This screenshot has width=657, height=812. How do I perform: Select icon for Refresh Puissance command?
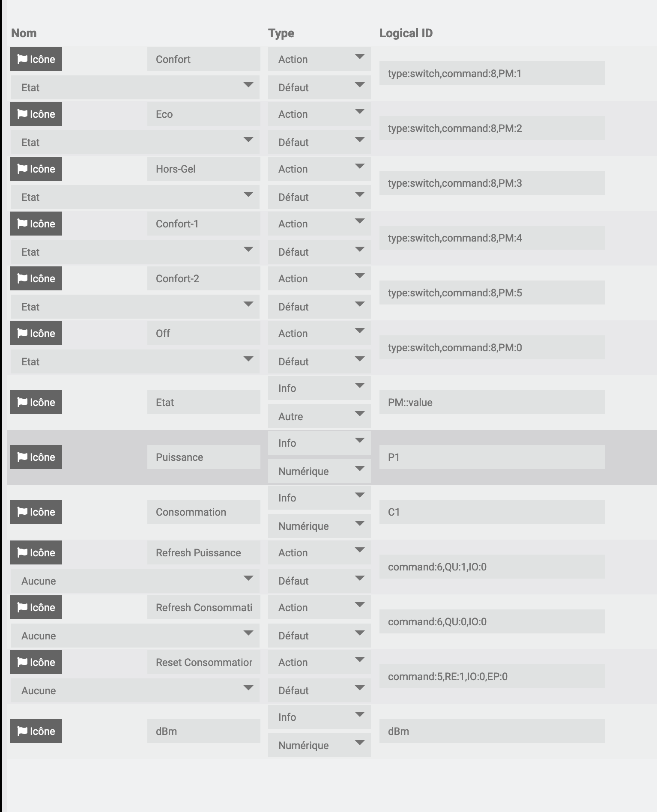(36, 552)
